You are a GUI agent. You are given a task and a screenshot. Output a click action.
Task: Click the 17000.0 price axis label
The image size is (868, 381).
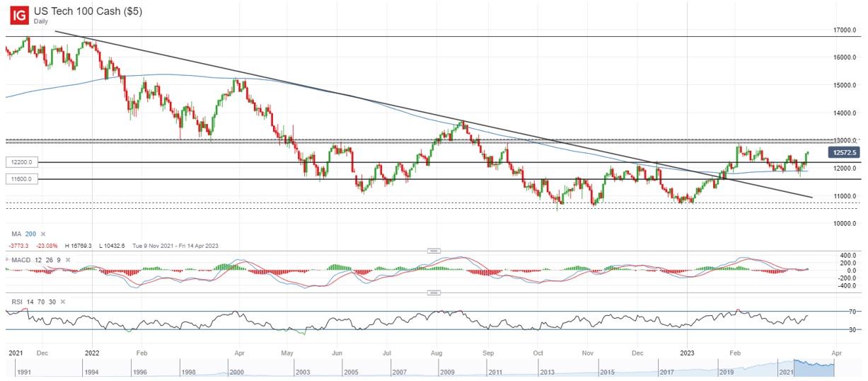(x=844, y=30)
